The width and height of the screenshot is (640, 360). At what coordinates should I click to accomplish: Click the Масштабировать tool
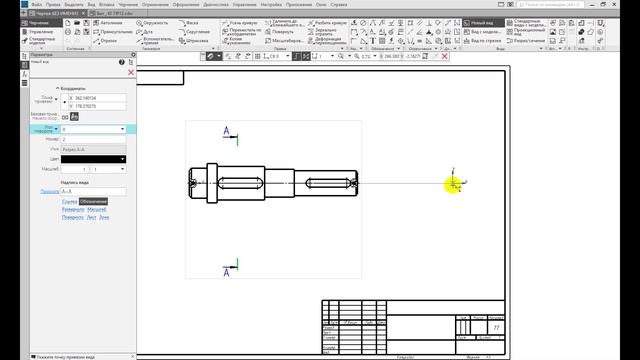284,40
